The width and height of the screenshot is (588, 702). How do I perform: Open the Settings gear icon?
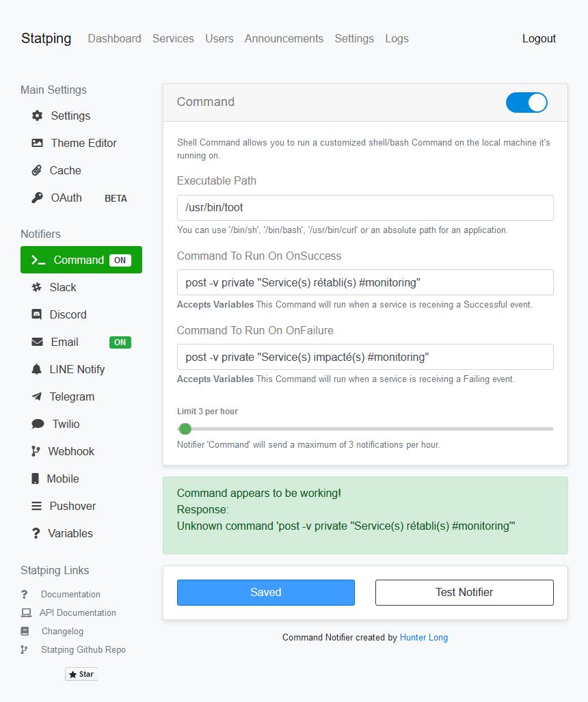tap(38, 116)
